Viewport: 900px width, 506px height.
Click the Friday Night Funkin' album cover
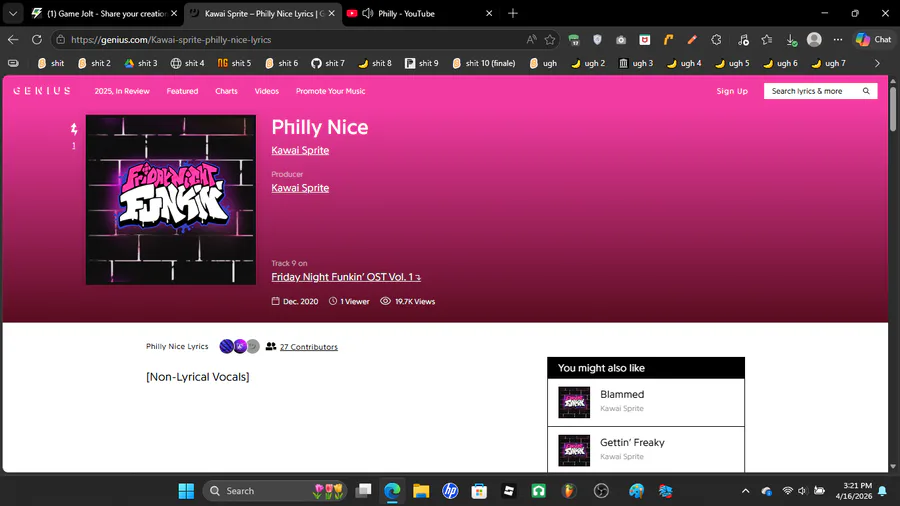pyautogui.click(x=170, y=200)
